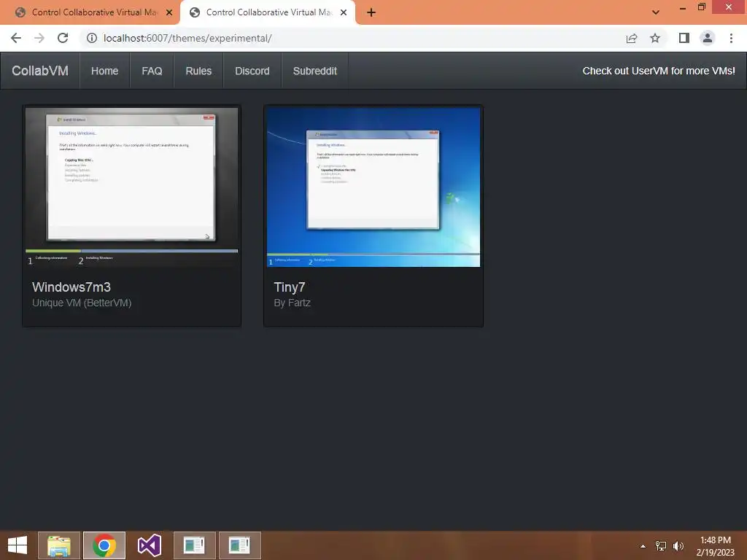This screenshot has width=747, height=560.
Task: Click the browser forward arrow
Action: [39, 38]
